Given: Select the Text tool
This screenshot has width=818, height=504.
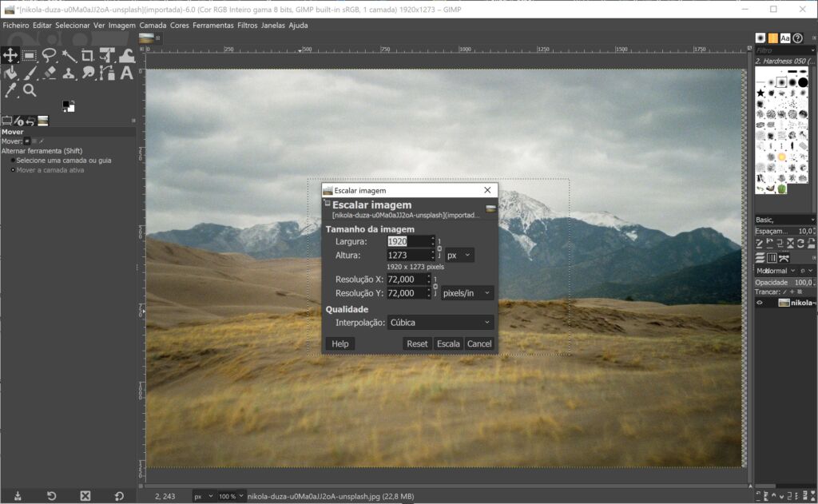Looking at the screenshot, I should [126, 73].
